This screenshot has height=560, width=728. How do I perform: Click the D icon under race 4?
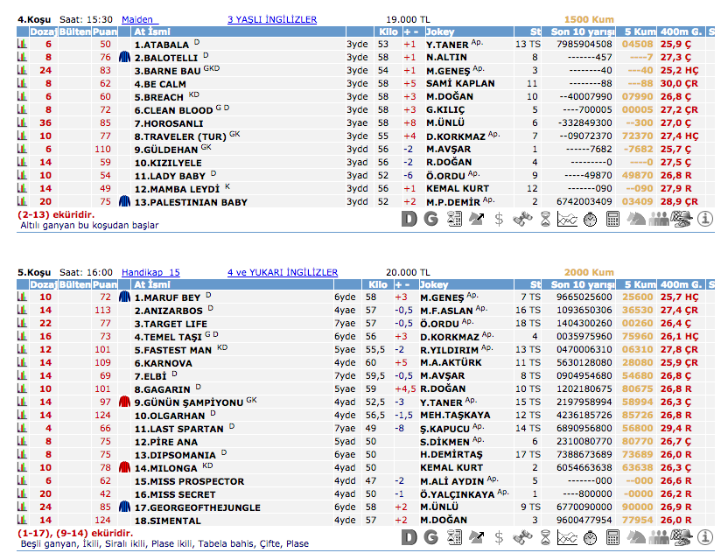(409, 219)
